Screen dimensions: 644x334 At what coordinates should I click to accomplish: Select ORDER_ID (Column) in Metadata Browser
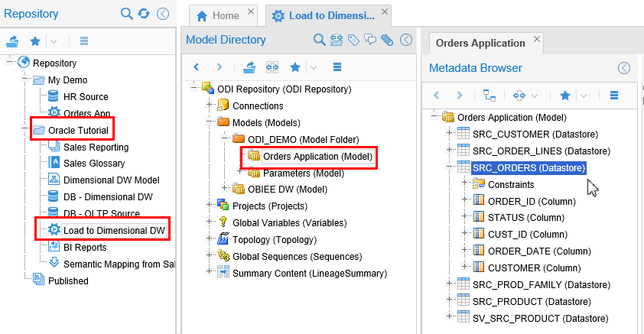click(532, 202)
